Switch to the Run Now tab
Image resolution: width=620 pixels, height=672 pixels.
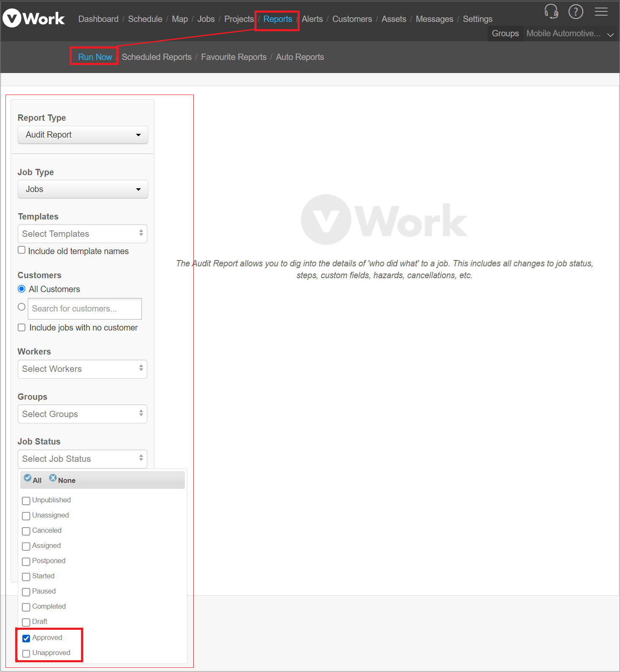(x=95, y=57)
